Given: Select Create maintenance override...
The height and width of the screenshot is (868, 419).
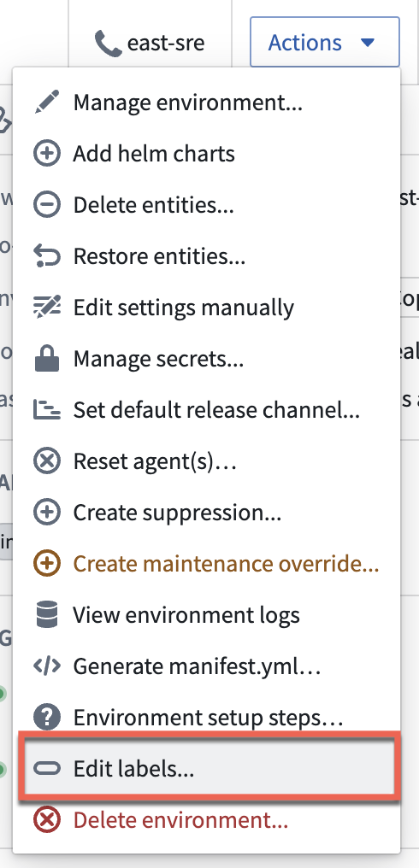Looking at the screenshot, I should [206, 564].
